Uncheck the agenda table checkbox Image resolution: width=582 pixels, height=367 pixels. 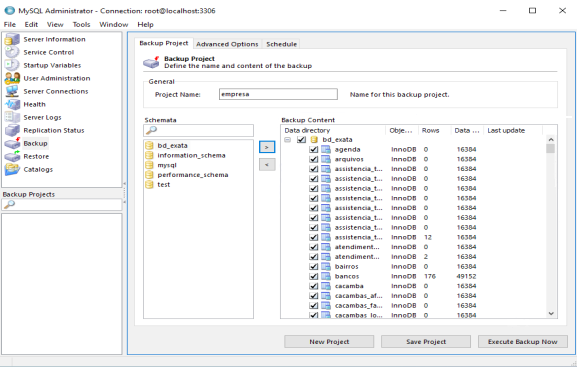click(314, 149)
